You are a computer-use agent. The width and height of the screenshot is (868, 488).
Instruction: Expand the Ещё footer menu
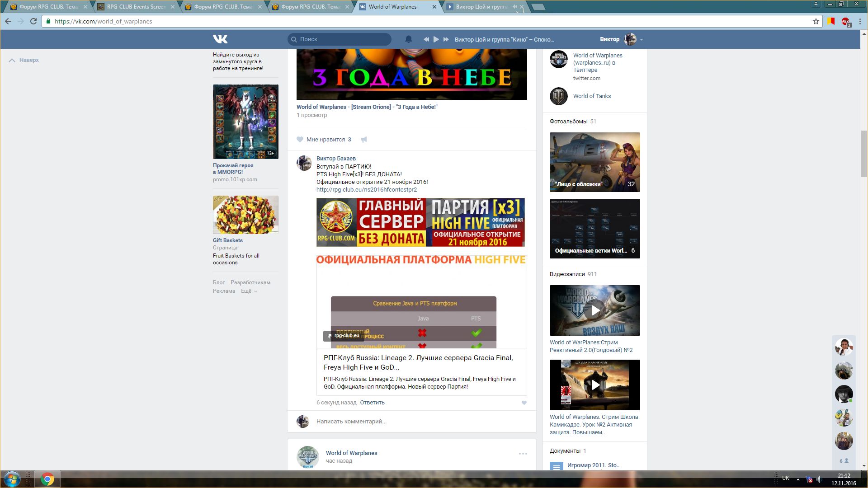pos(249,291)
